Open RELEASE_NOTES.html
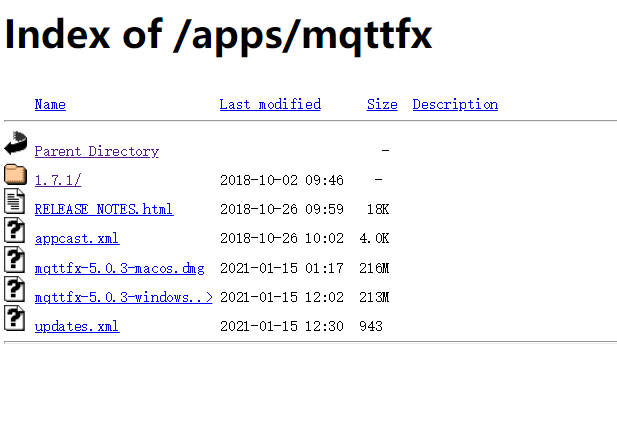 pyautogui.click(x=104, y=209)
